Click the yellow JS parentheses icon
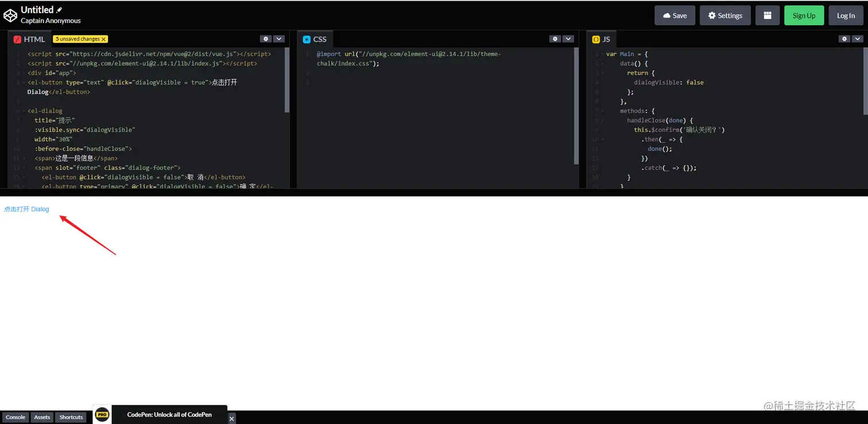This screenshot has width=868, height=424. 596,40
